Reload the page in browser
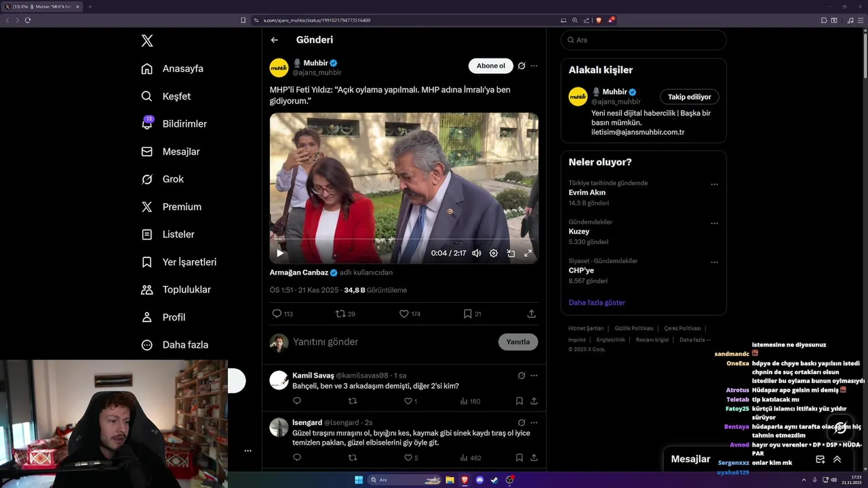The image size is (868, 488). point(28,20)
